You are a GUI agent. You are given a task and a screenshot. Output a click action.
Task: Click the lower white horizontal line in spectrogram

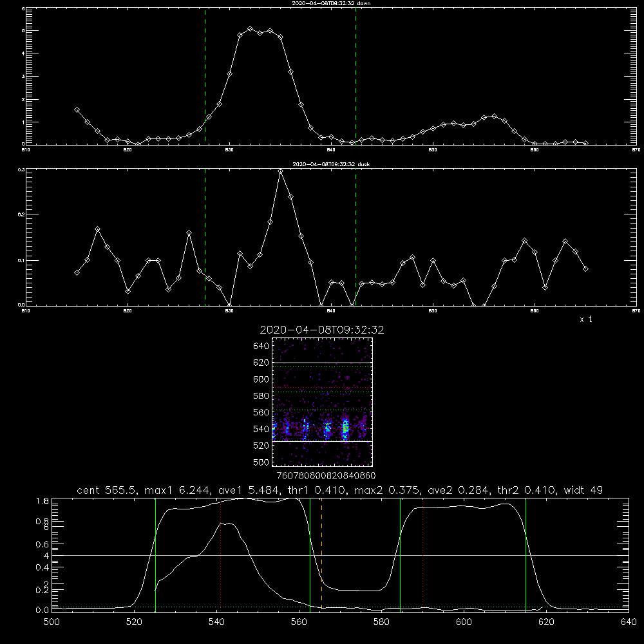pos(322,441)
